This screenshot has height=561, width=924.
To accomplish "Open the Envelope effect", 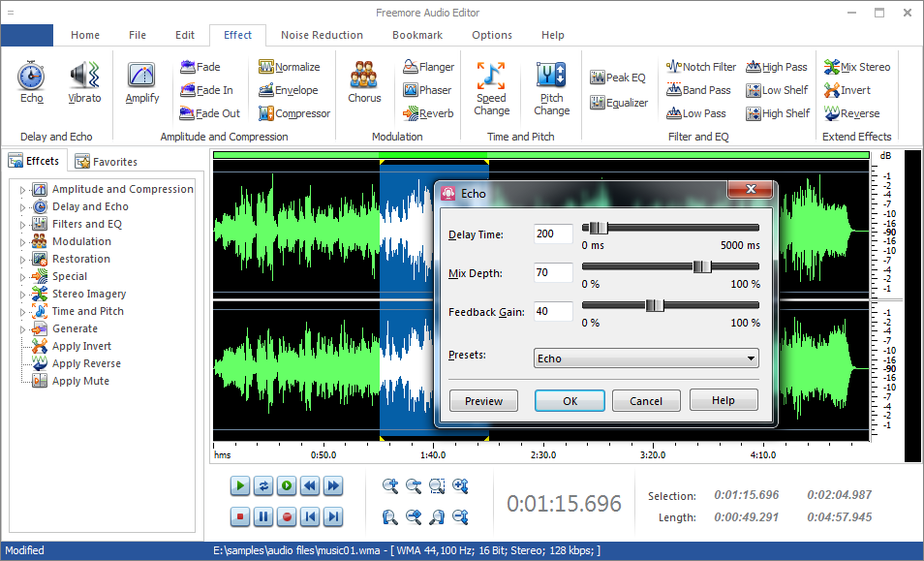I will (x=289, y=90).
